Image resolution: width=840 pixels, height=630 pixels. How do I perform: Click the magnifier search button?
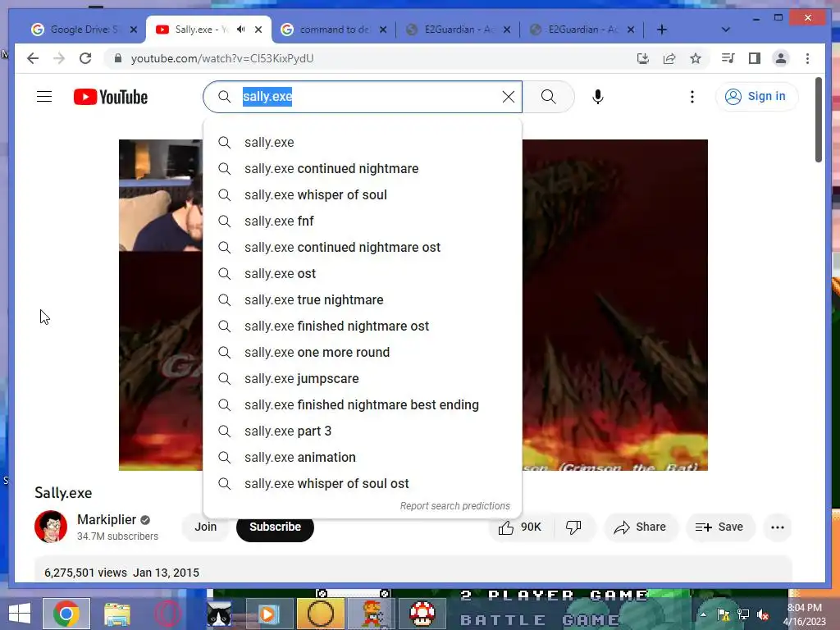coord(548,97)
